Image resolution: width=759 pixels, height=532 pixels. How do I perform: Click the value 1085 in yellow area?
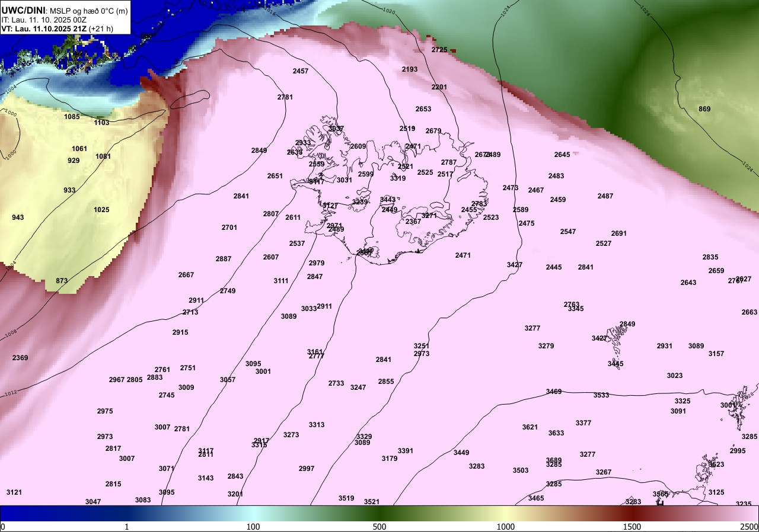pyautogui.click(x=72, y=117)
